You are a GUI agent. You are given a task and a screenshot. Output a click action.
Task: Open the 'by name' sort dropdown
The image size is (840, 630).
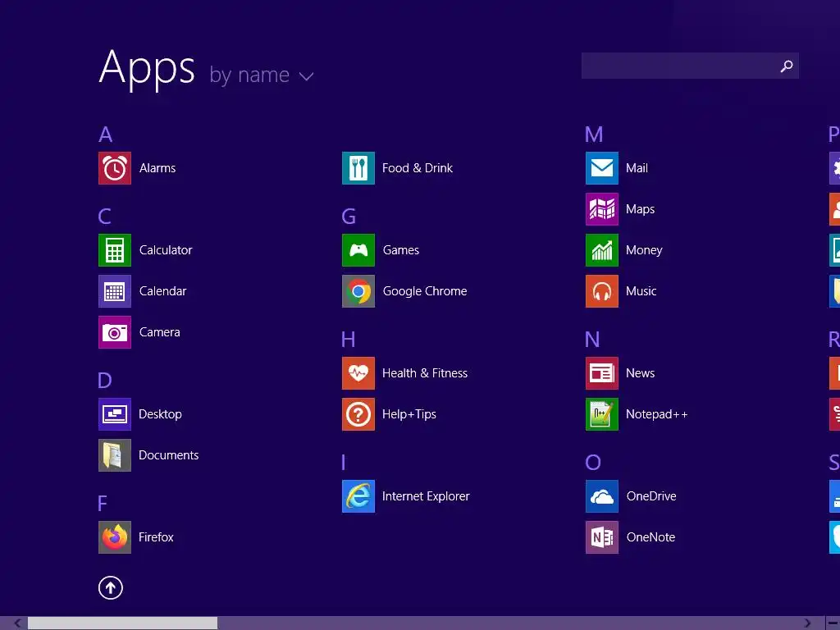pos(261,75)
